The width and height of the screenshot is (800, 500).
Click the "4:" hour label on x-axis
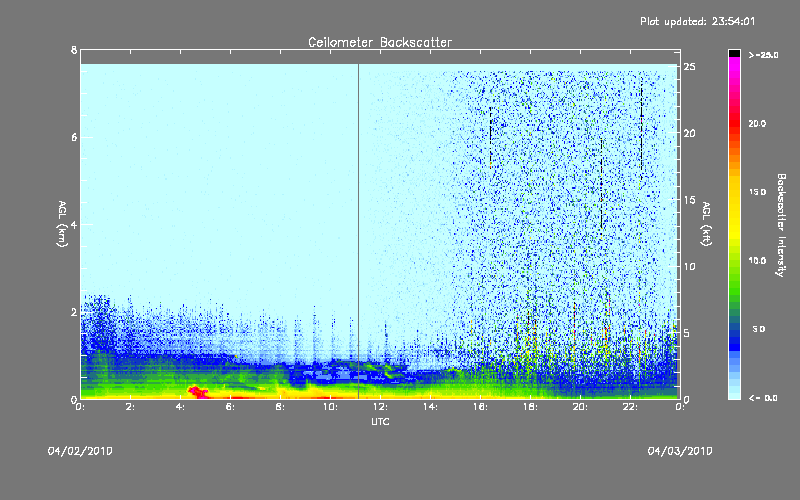[x=181, y=407]
